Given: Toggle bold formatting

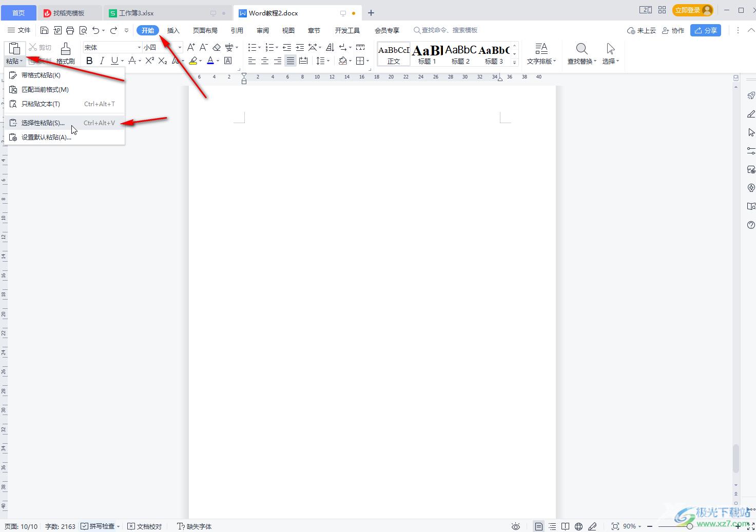Looking at the screenshot, I should click(89, 61).
